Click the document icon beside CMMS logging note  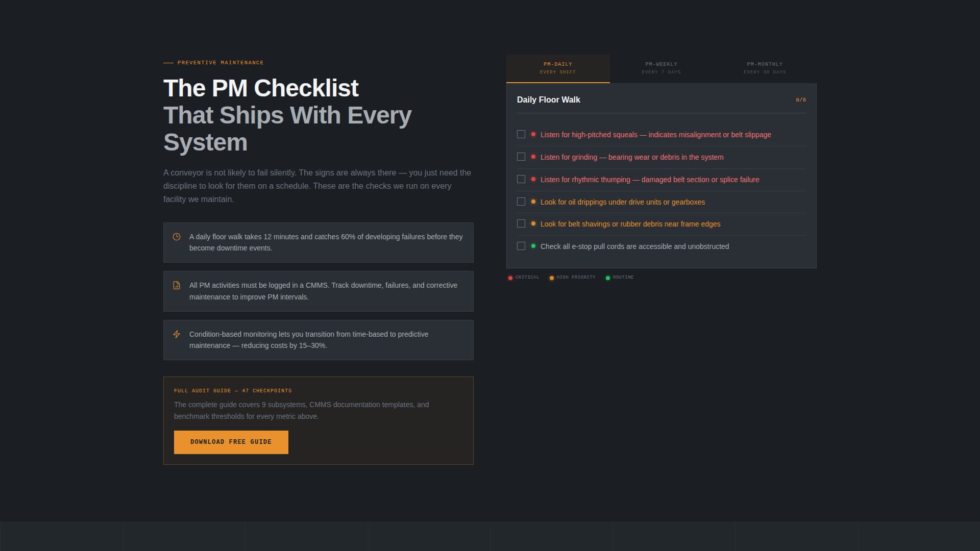pyautogui.click(x=177, y=285)
